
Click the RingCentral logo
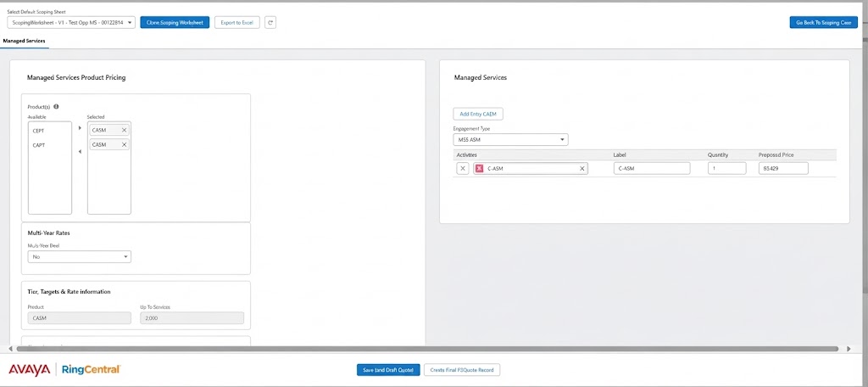tap(91, 370)
